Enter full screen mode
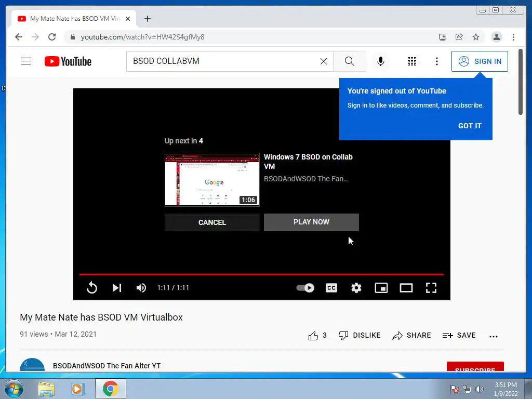 pyautogui.click(x=431, y=288)
